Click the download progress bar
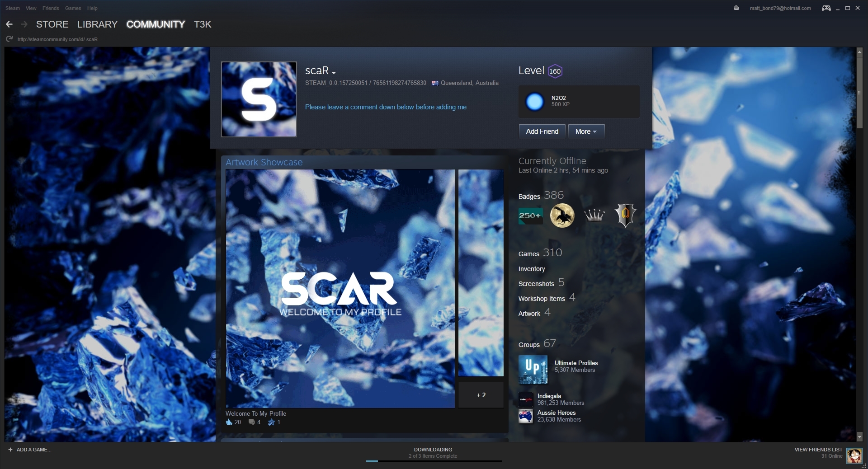This screenshot has width=868, height=469. [434, 461]
